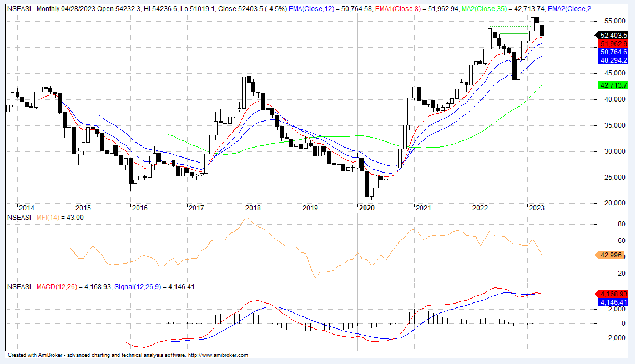635x364 pixels.
Task: Click the blue 50,764.6 EMA value tag
Action: 613,52
